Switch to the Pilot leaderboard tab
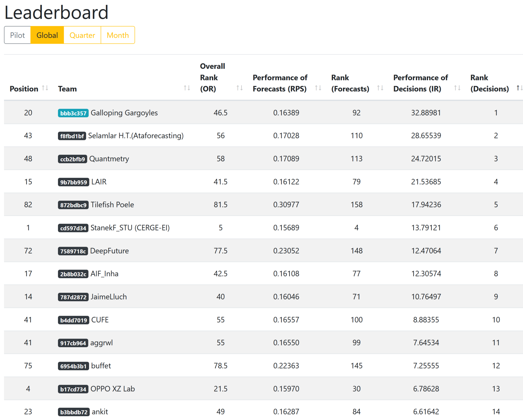The height and width of the screenshot is (420, 523). [x=17, y=35]
